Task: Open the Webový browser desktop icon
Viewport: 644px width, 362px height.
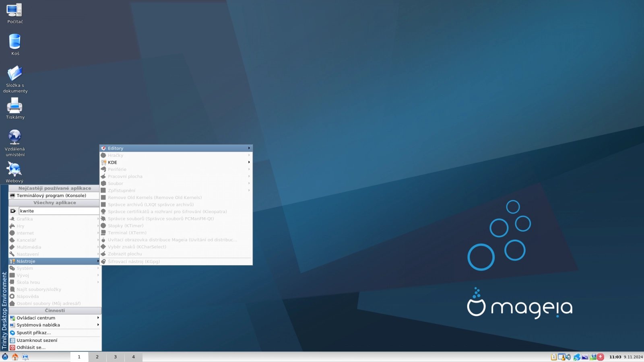Action: 14,172
